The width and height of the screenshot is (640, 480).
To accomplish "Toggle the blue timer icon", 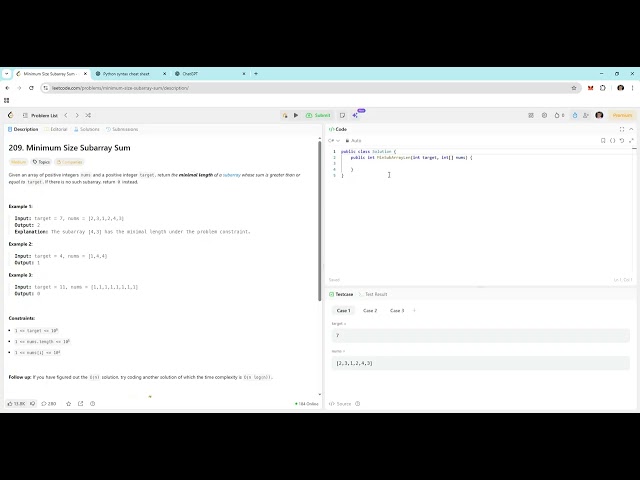I will click(x=575, y=116).
